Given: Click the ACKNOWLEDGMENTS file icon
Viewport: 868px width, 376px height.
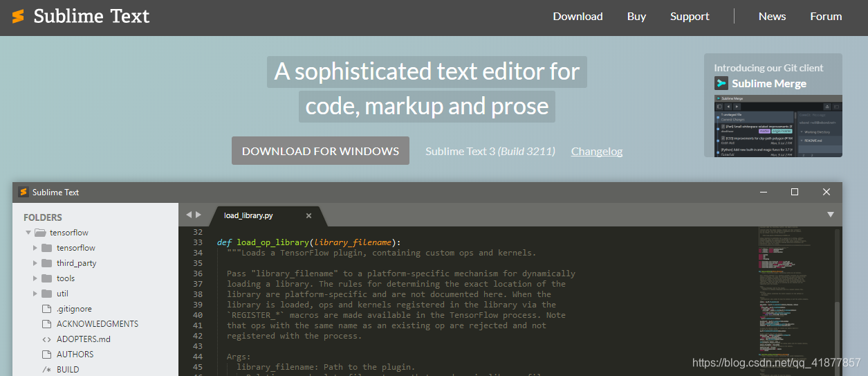Looking at the screenshot, I should (47, 324).
